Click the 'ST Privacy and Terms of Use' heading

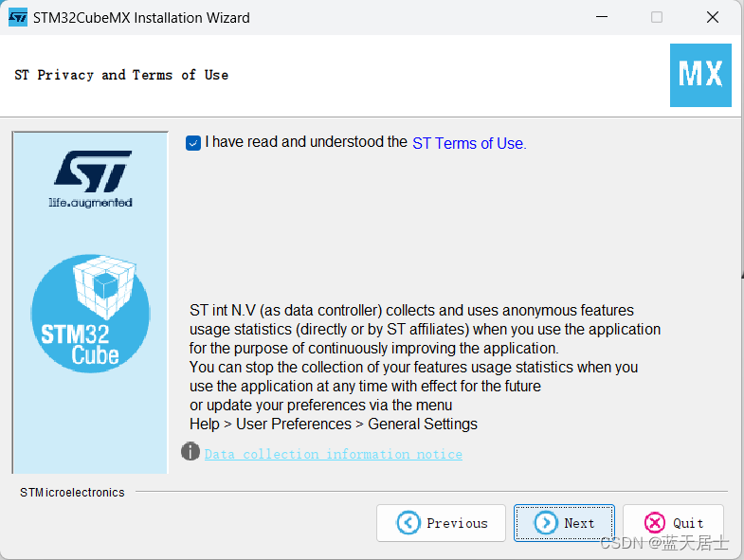click(121, 75)
